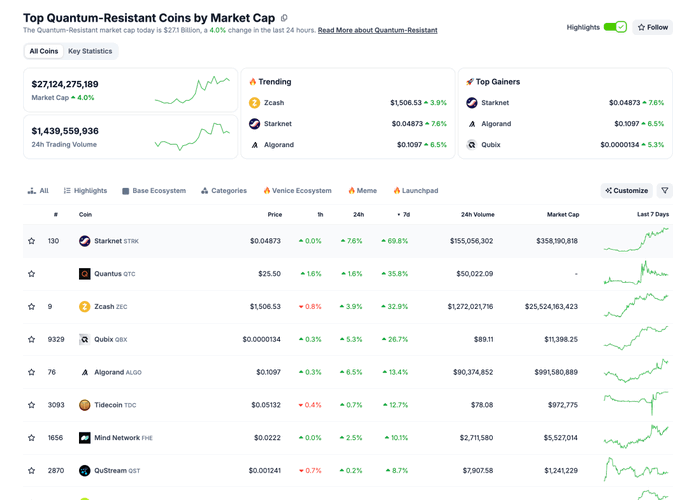Click the Customize button

(x=627, y=190)
